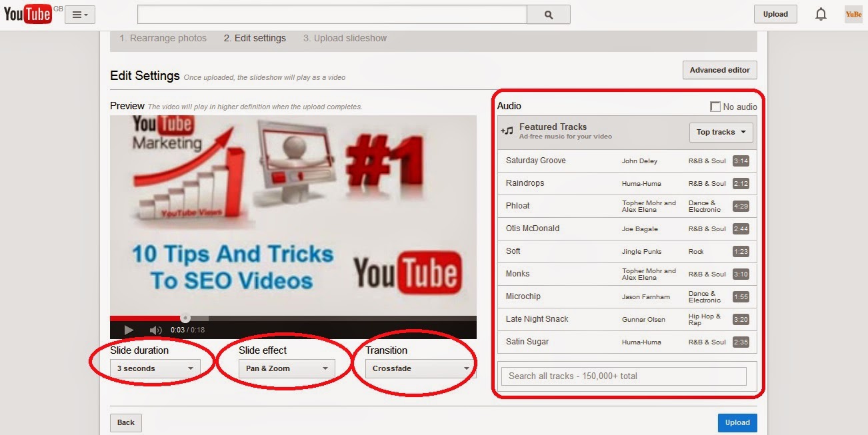Open the Top tracks dropdown

tap(721, 132)
